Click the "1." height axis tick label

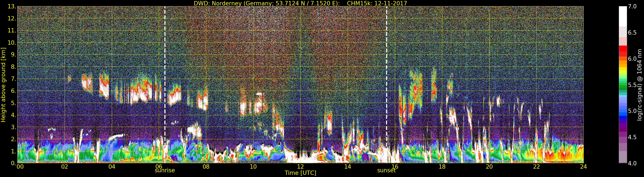14,151
